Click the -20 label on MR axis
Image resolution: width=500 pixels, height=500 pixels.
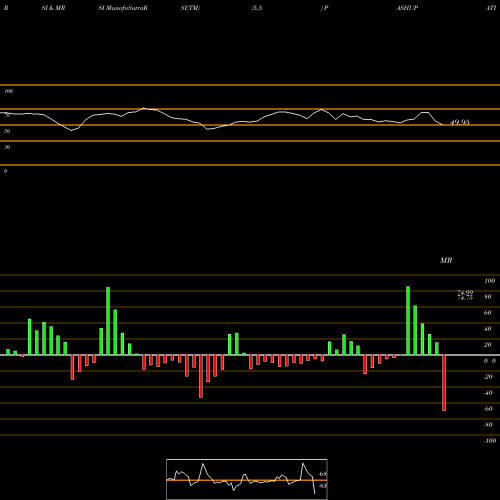[488, 377]
